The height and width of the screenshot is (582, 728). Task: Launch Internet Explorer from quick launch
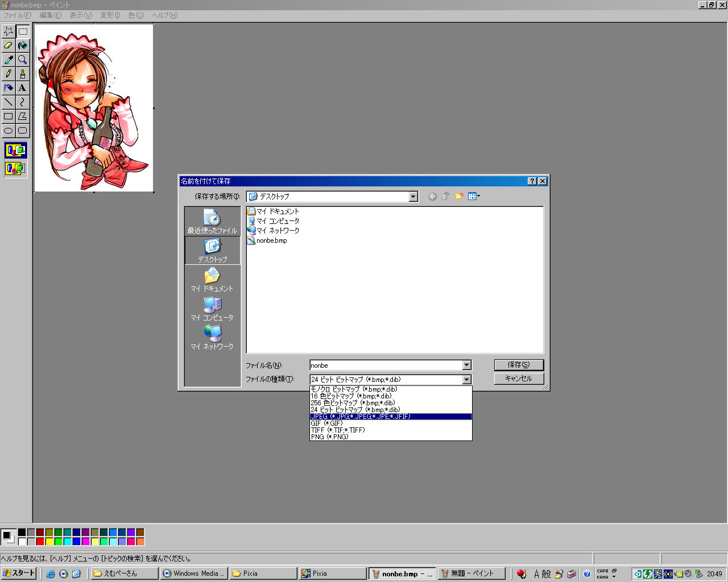[51, 574]
